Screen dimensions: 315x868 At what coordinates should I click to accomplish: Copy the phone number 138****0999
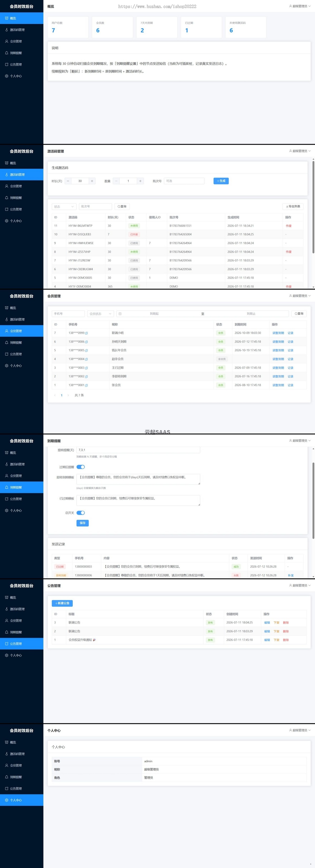click(86, 333)
